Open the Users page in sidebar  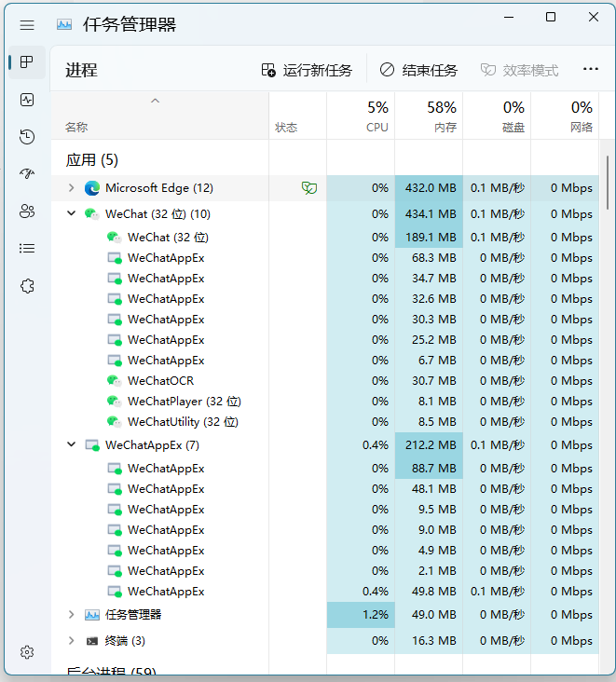[27, 211]
